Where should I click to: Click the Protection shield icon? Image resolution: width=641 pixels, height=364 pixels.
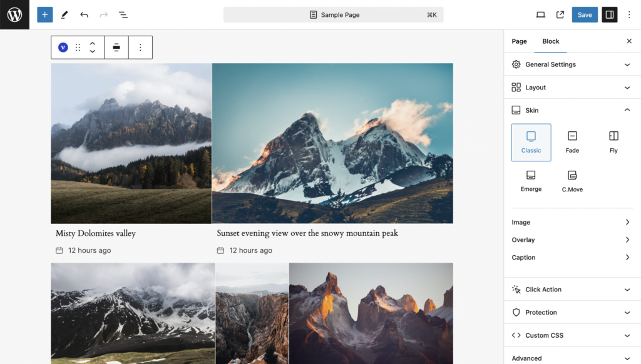[x=516, y=312]
